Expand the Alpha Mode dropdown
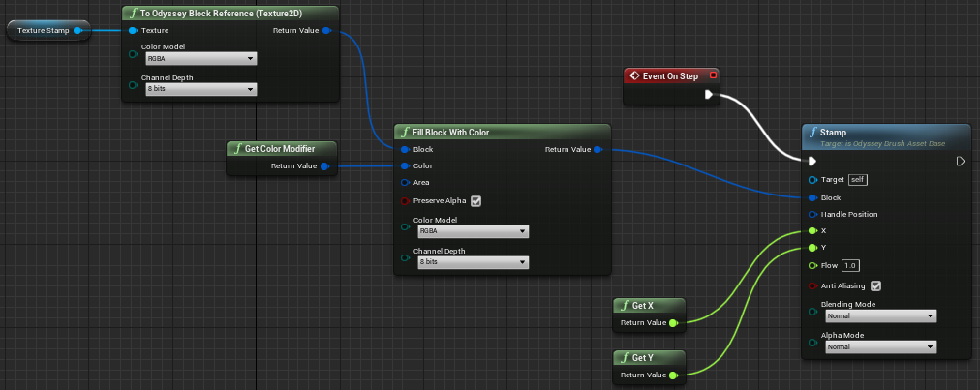 [880, 346]
